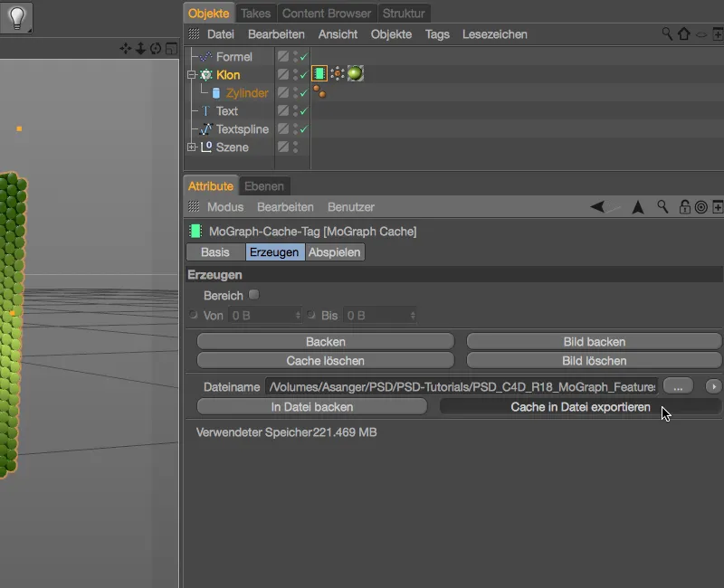724x588 pixels.
Task: Click the Klon cloner icon
Action: pyautogui.click(x=206, y=75)
